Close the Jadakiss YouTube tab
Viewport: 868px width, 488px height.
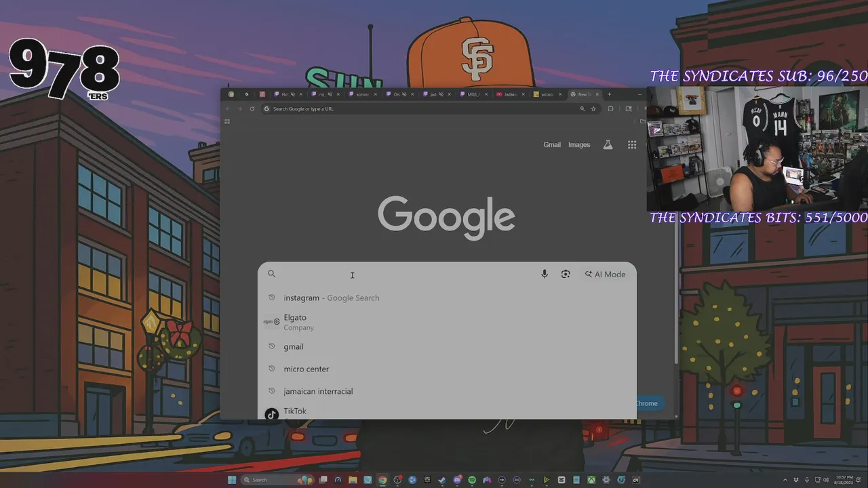click(x=524, y=94)
